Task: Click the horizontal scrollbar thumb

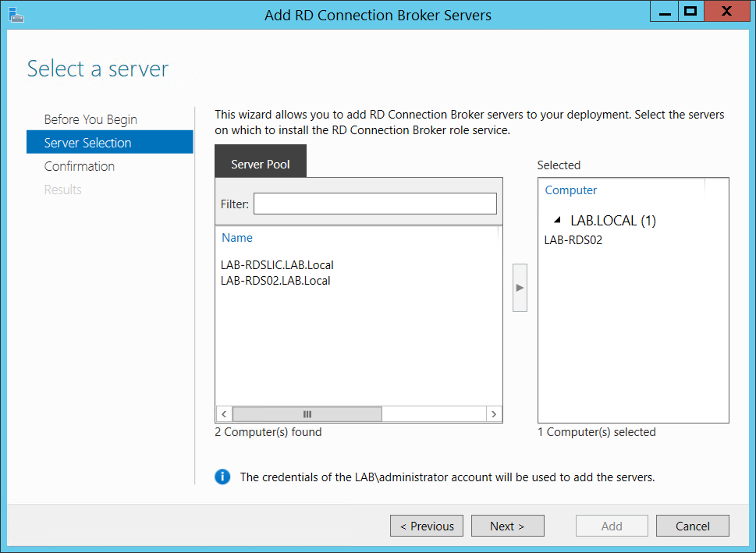Action: [x=307, y=414]
